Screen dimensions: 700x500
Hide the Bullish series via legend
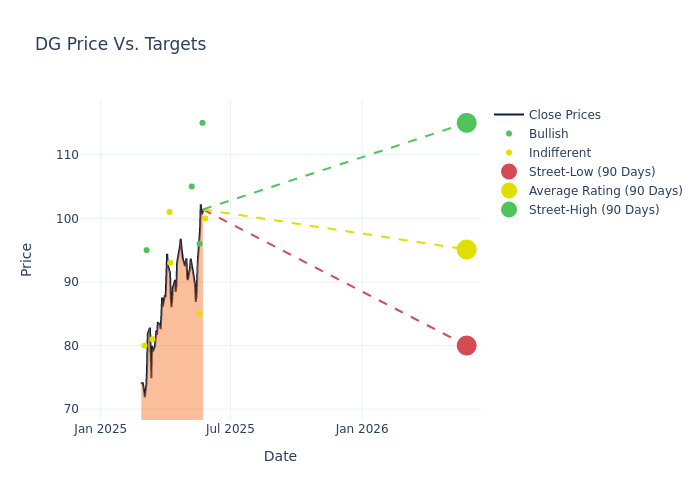548,134
